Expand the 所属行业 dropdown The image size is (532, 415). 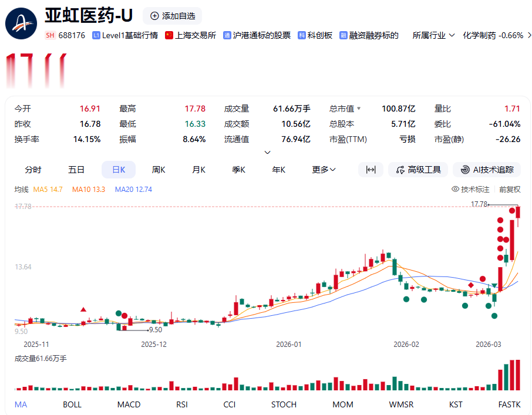(x=433, y=35)
